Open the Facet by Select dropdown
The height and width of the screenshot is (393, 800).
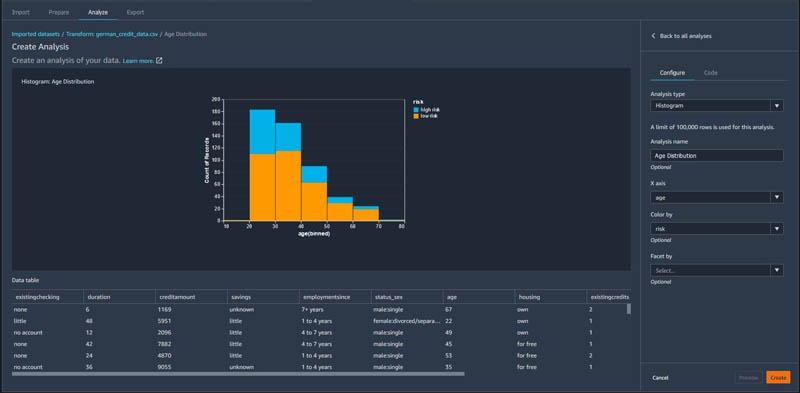(x=717, y=271)
